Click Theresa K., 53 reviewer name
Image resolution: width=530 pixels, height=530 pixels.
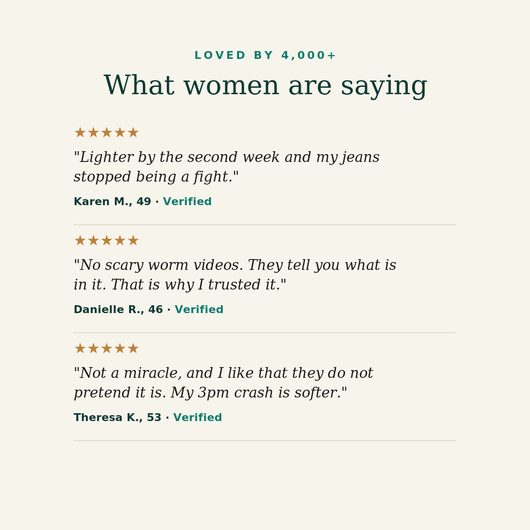pyautogui.click(x=117, y=417)
